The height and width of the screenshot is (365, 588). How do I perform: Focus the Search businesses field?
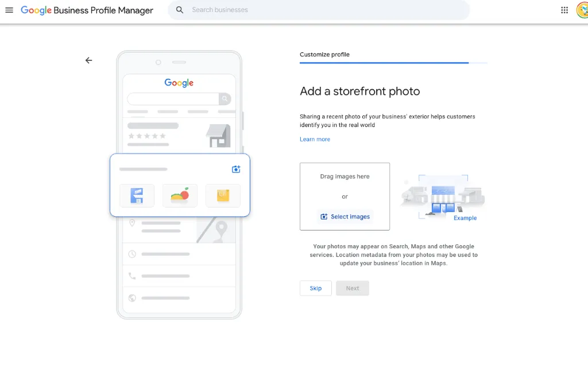[x=319, y=10]
